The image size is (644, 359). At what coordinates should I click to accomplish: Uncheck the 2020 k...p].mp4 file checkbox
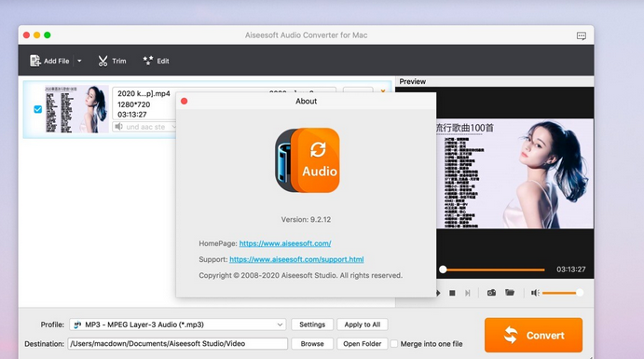(38, 109)
